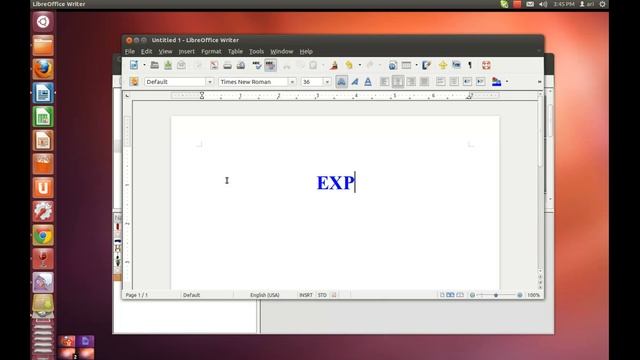Open the Insert Table dropdown arrow
Viewport: 640px width, 360px height.
click(x=416, y=65)
